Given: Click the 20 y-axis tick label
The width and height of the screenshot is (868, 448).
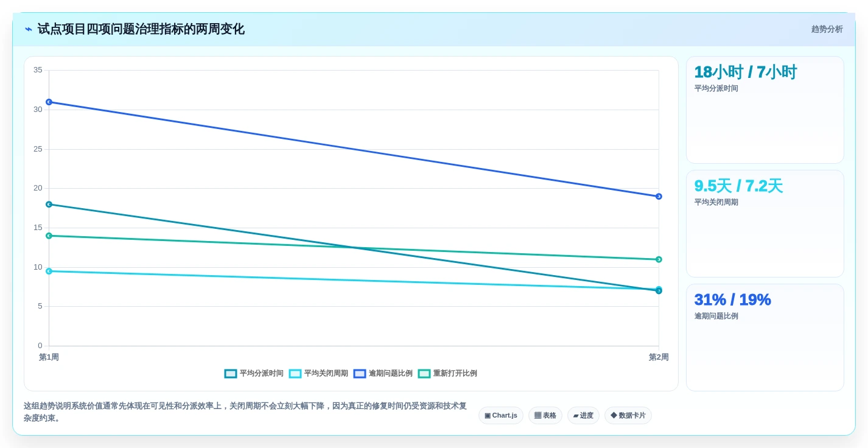Looking at the screenshot, I should pyautogui.click(x=38, y=188).
